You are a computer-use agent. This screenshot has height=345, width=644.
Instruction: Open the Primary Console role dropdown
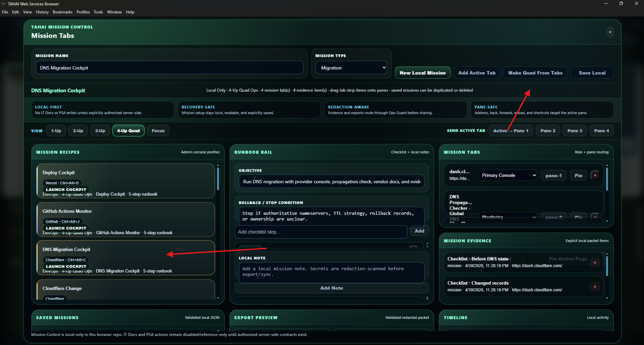pyautogui.click(x=507, y=176)
